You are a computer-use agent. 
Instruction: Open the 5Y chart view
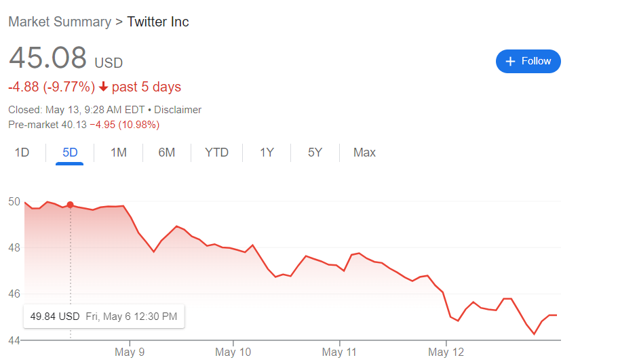(x=315, y=153)
